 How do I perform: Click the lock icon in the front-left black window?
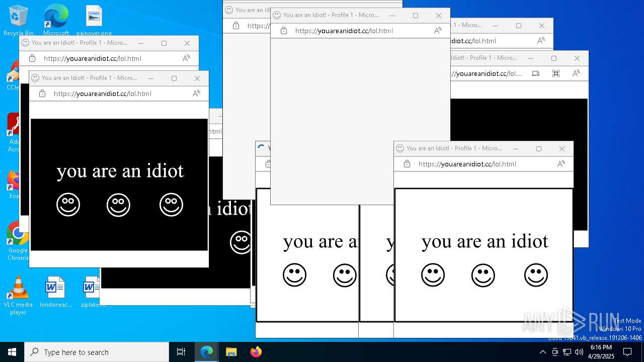(42, 94)
